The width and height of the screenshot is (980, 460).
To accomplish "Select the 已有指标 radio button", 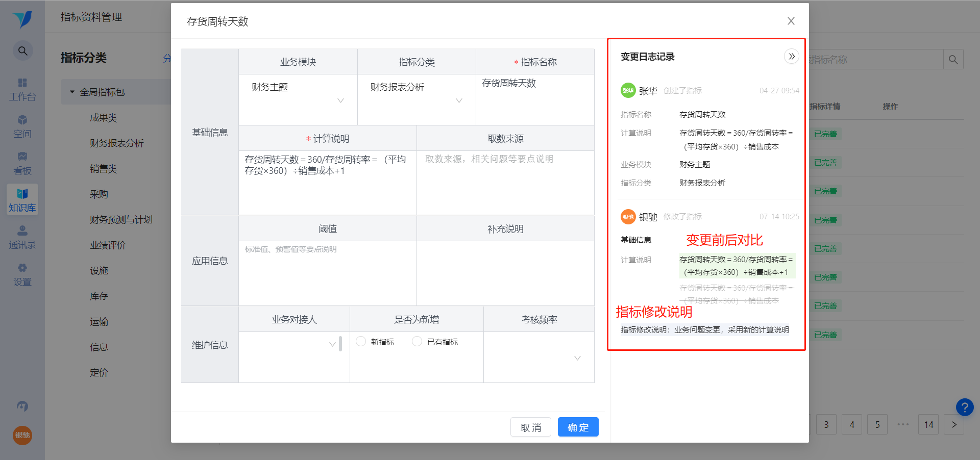I will [417, 341].
